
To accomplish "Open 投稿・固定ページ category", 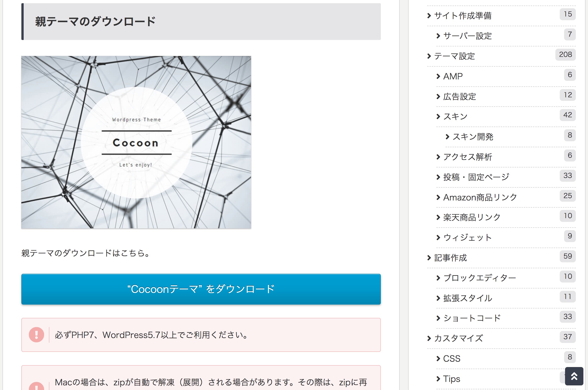I will click(476, 177).
